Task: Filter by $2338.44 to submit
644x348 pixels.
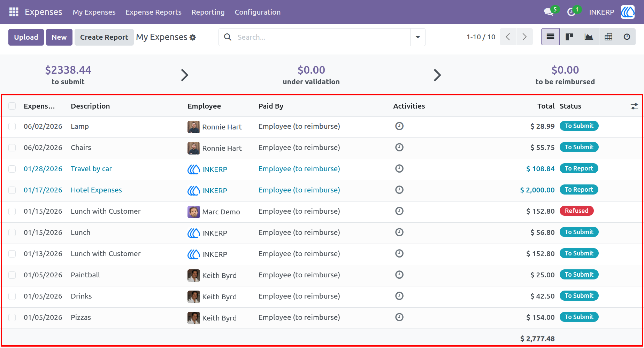Action: (68, 75)
